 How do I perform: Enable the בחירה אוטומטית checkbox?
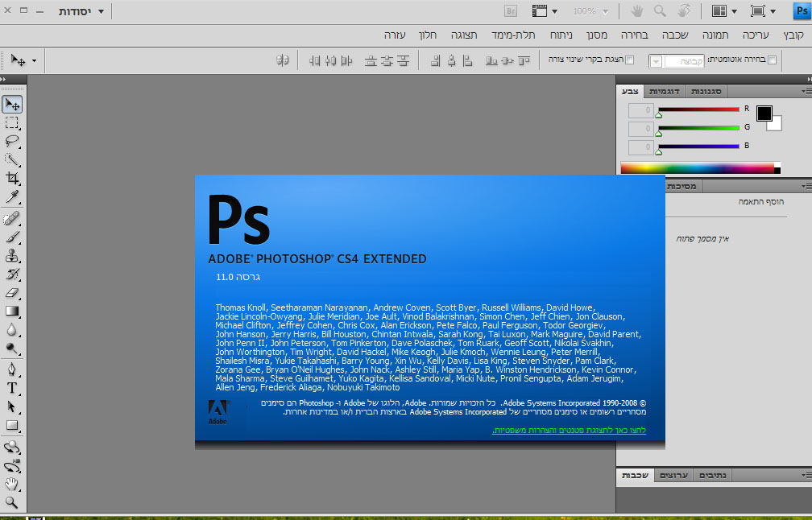[773, 60]
